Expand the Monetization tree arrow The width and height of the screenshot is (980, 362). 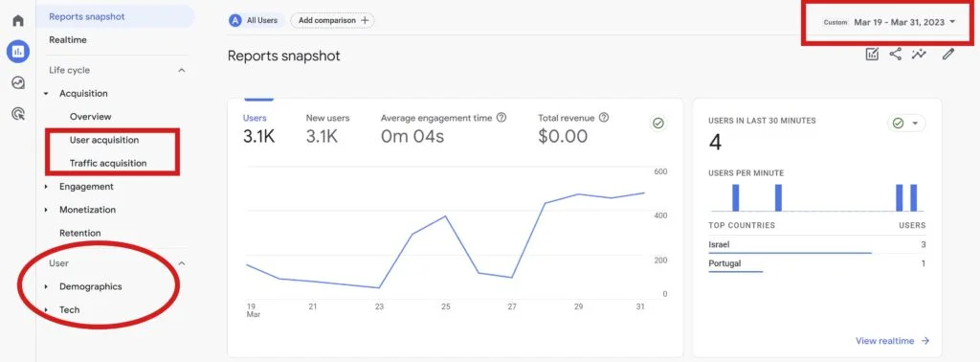(46, 210)
